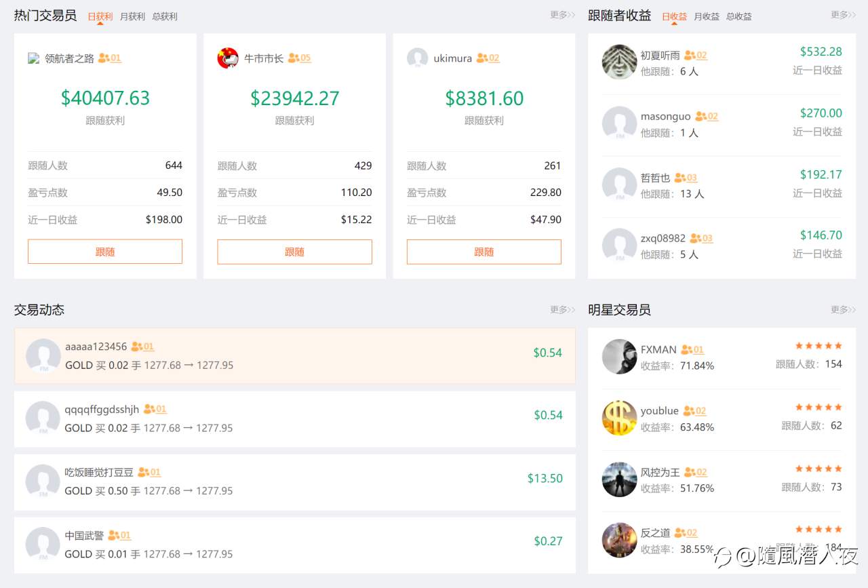Click the follower badge 05 beside 牛市市长
Viewport: 868px width, 588px height.
tap(299, 58)
